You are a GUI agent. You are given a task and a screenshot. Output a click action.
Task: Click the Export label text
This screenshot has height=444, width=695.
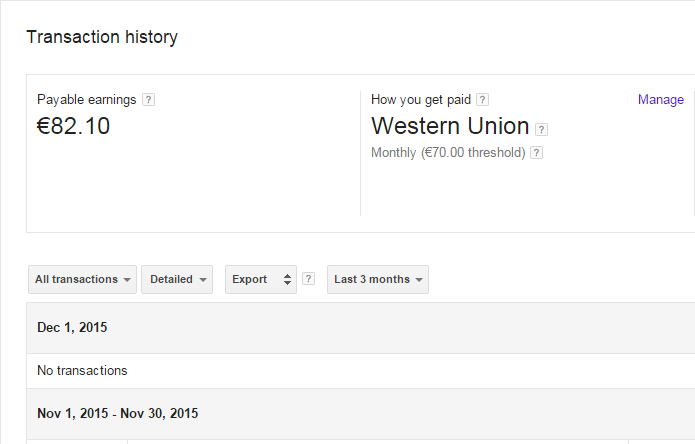250,280
